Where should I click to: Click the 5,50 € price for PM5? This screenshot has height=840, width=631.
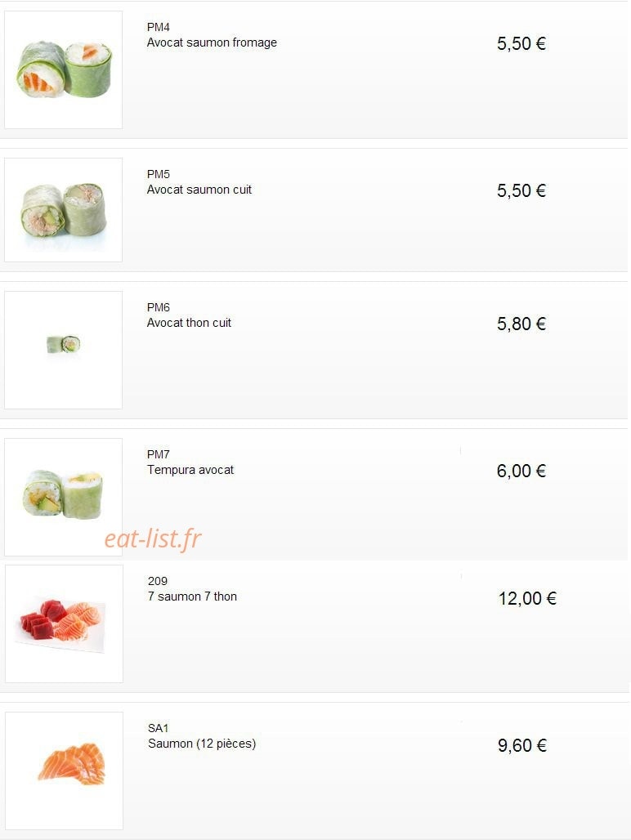tap(521, 190)
